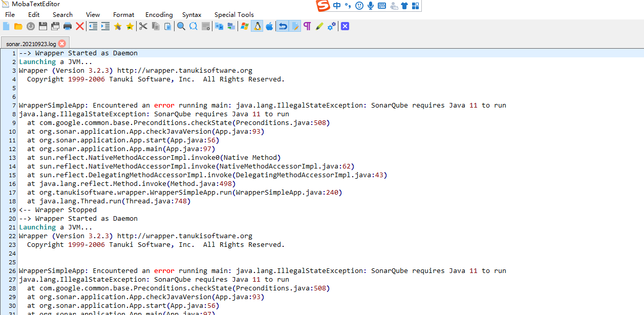Screen dimensions: 644x315
Task: Cut the selected text
Action: (x=143, y=26)
